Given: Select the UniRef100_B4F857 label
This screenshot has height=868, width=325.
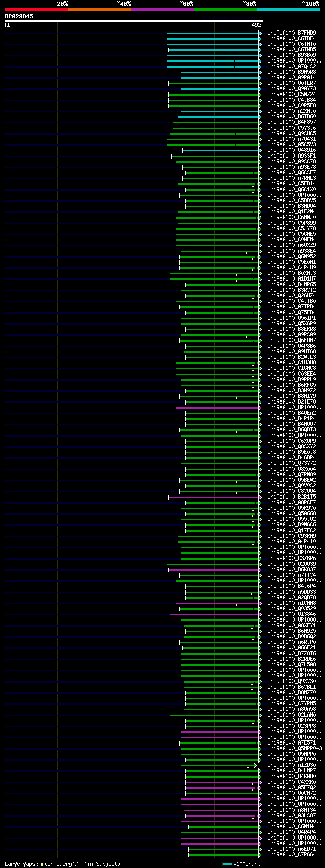Looking at the screenshot, I should (291, 122).
